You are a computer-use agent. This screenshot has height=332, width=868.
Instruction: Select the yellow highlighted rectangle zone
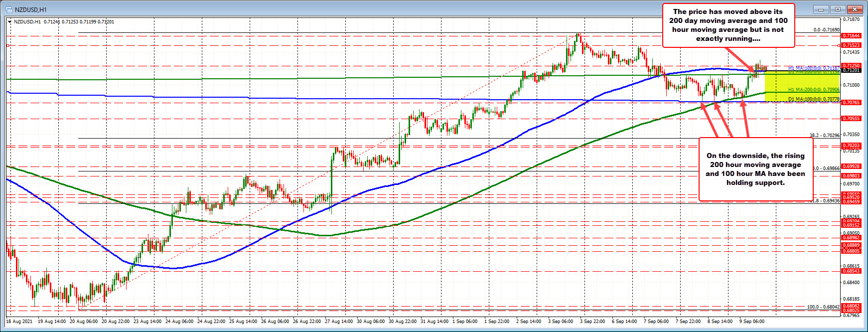802,85
